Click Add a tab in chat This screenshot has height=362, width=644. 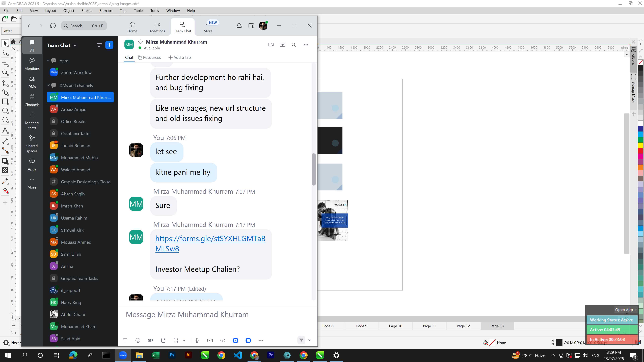180,57
